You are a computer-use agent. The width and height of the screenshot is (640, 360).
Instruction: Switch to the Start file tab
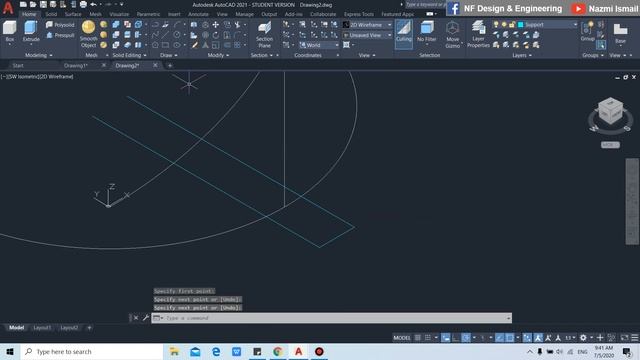18,65
